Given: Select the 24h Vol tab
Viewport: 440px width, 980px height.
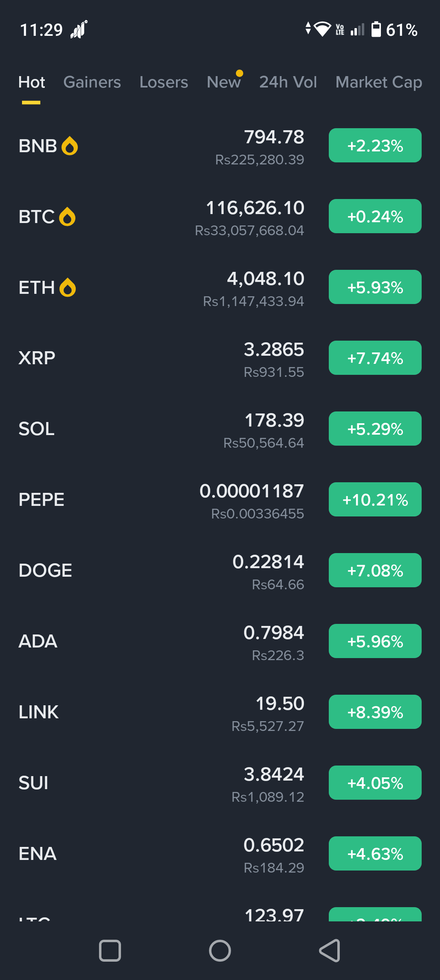Looking at the screenshot, I should click(288, 82).
